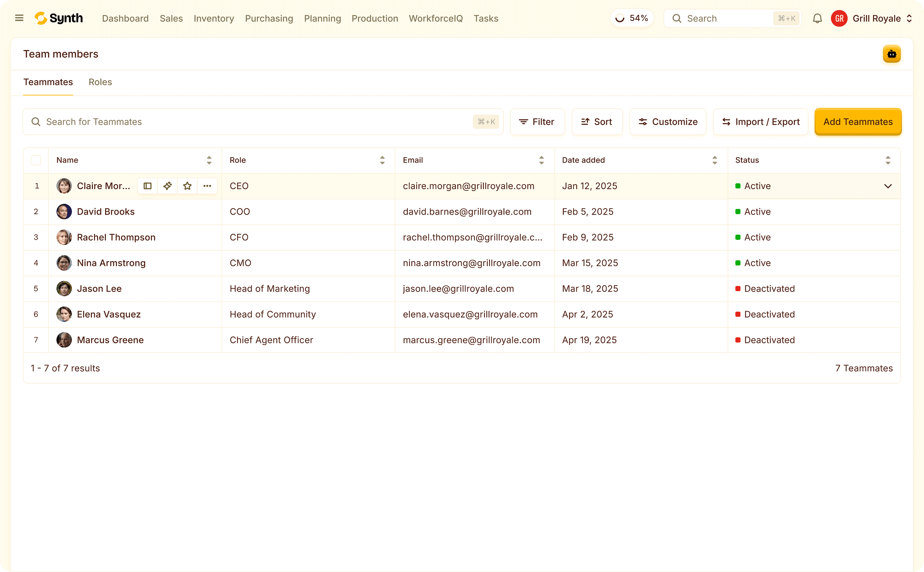Image resolution: width=924 pixels, height=572 pixels.
Task: Star Claire Morgan as favorite
Action: click(187, 186)
